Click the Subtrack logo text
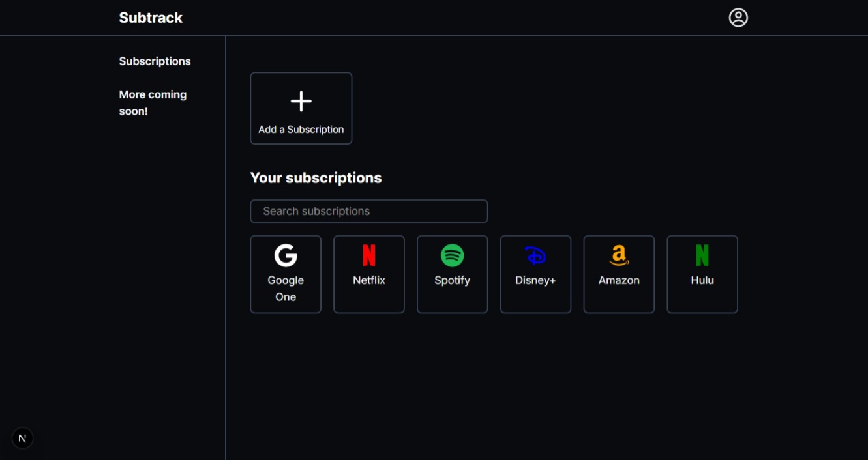This screenshot has width=868, height=460. (x=151, y=18)
